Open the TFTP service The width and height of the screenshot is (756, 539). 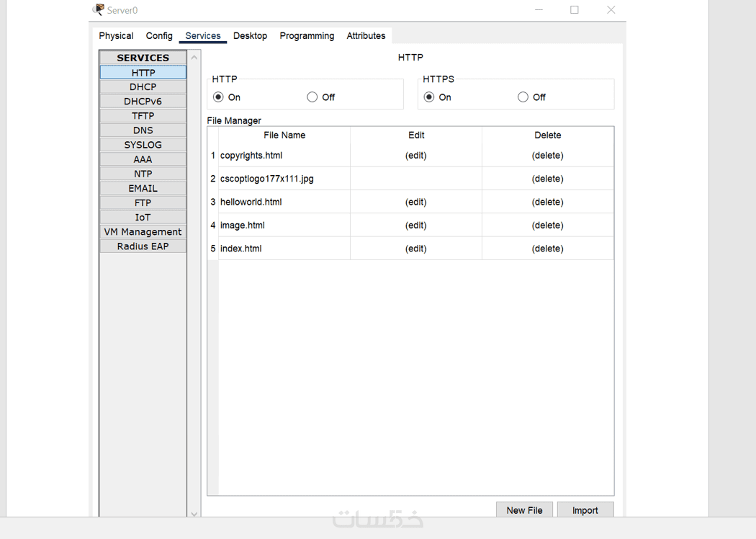[x=143, y=116]
